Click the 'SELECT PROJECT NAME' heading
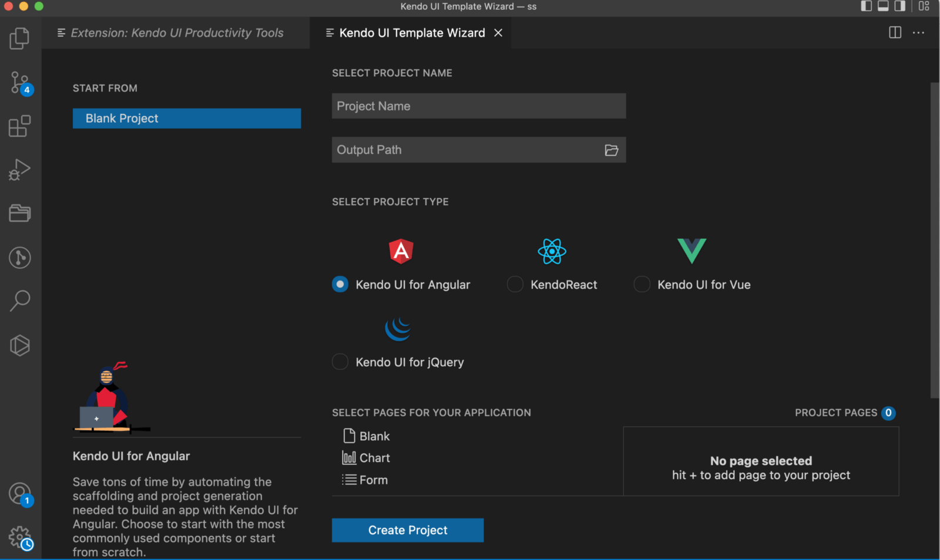The width and height of the screenshot is (940, 560). pyautogui.click(x=392, y=73)
